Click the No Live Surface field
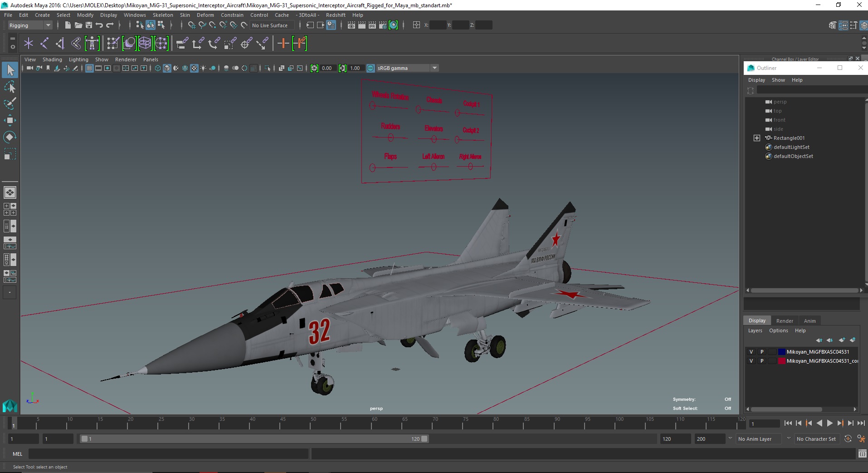The image size is (868, 473). pyautogui.click(x=272, y=25)
